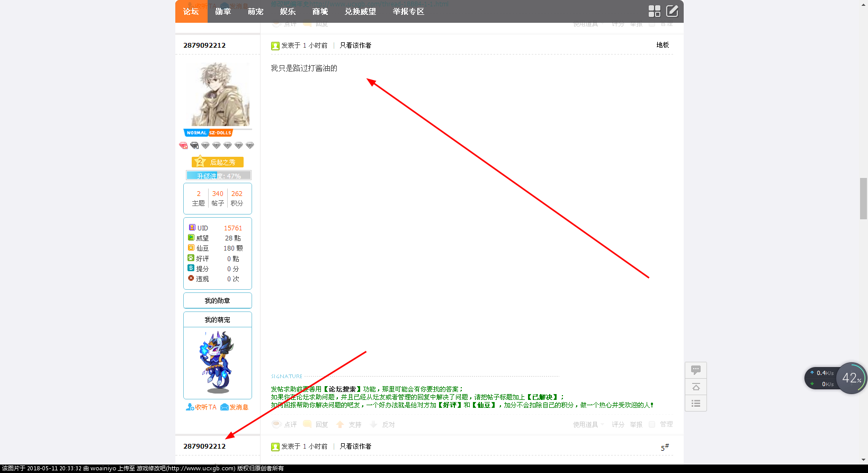Tick the 管理 checkbox under the signature
The height and width of the screenshot is (473, 868).
652,424
